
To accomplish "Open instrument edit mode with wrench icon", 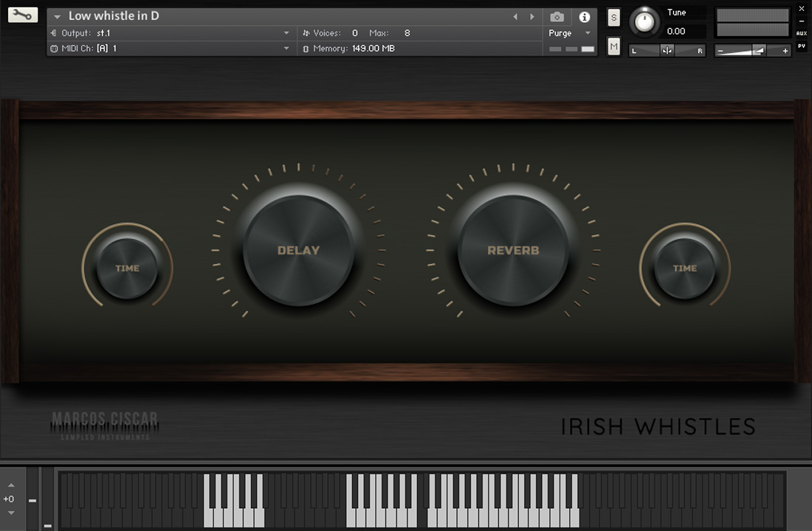I will click(23, 15).
